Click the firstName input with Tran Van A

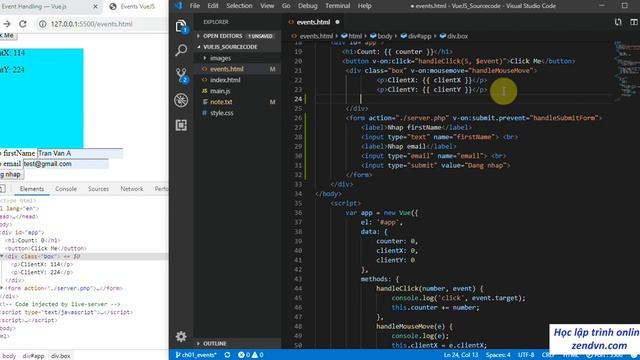80,153
